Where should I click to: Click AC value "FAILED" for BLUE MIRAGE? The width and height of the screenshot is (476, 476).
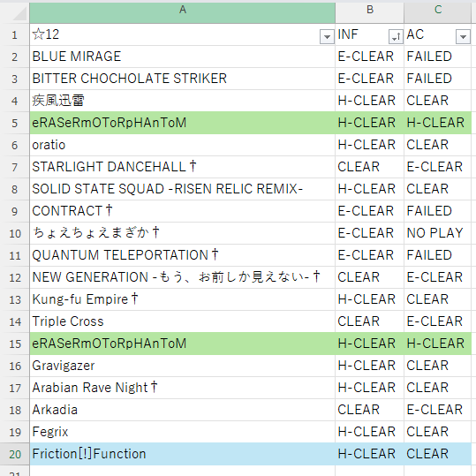point(429,57)
